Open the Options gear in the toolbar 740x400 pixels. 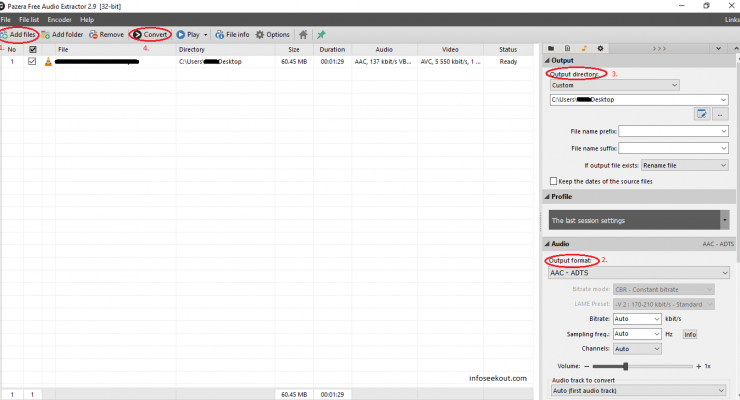pos(272,34)
